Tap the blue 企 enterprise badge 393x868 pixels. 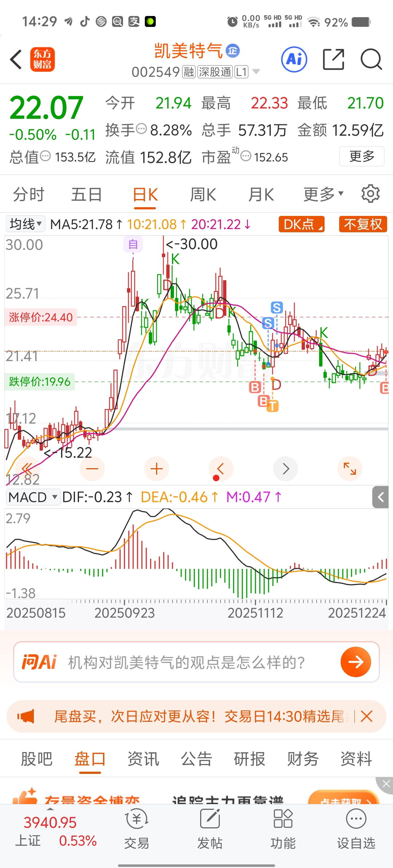pyautogui.click(x=233, y=51)
